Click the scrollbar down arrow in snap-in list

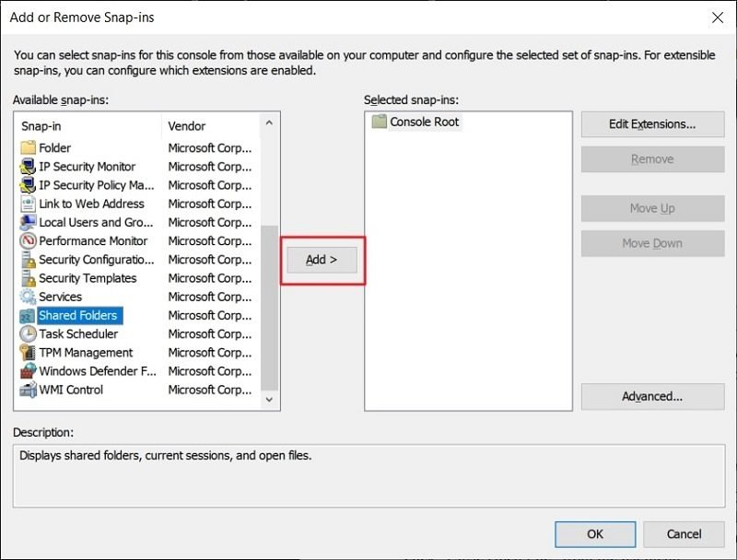click(270, 400)
